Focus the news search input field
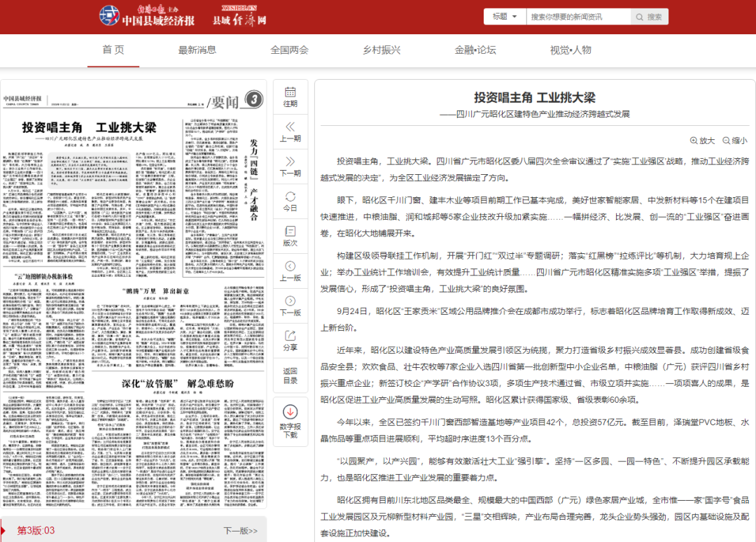Viewport: 756px width, 542px height. [x=578, y=17]
